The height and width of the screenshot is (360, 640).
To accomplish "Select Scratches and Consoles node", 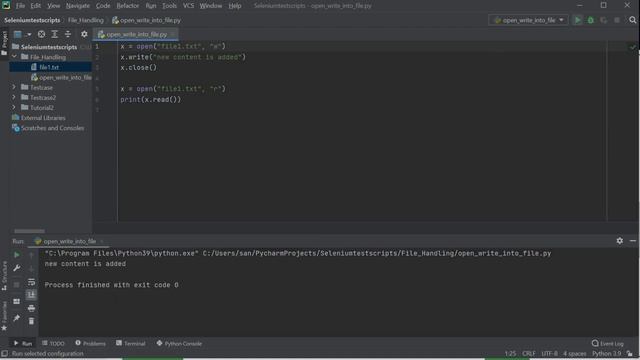I will tap(48, 128).
